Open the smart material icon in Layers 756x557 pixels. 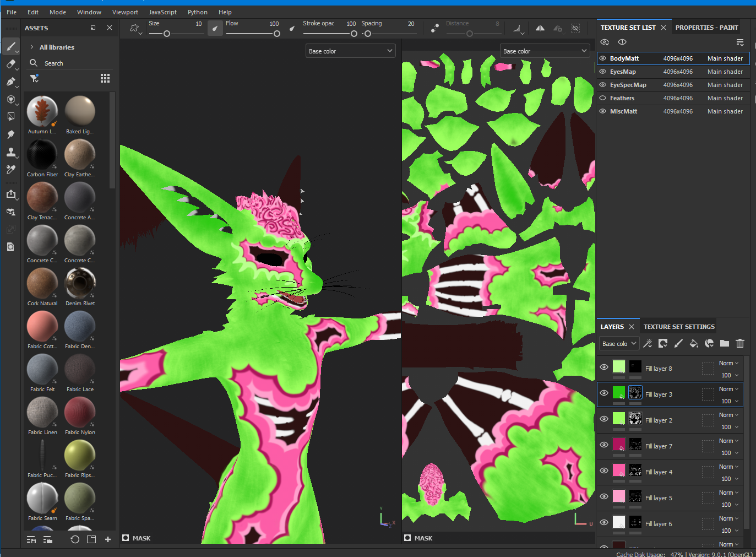click(x=709, y=343)
